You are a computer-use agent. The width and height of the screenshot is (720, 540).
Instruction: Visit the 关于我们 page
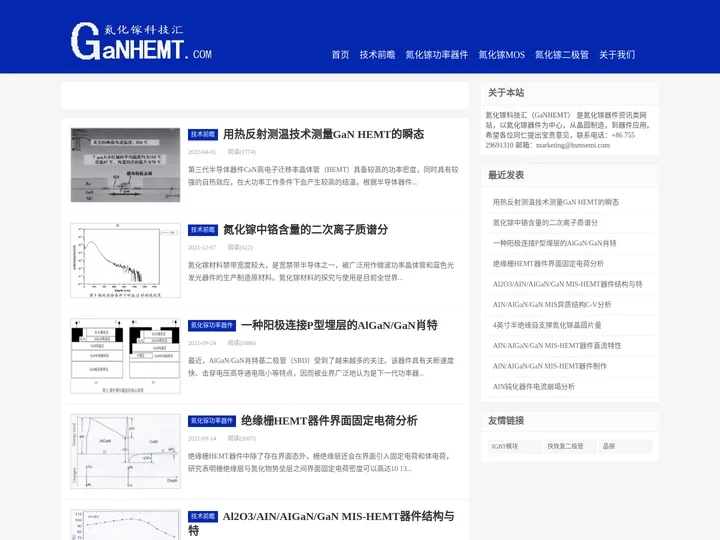(x=617, y=55)
